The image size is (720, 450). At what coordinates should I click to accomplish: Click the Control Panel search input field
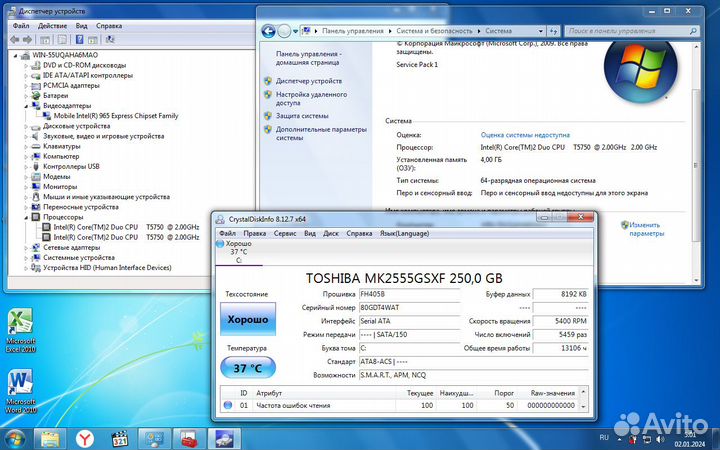tap(627, 31)
